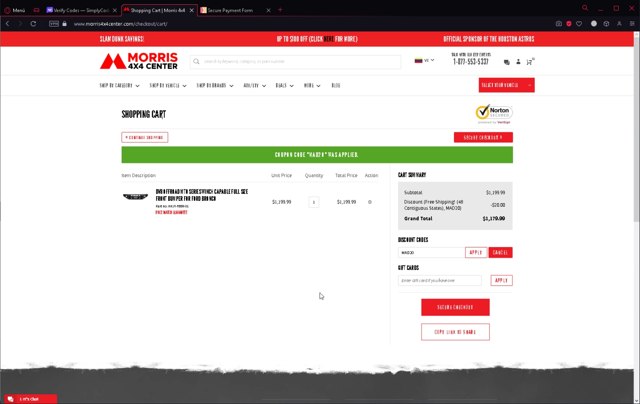Click the Morris 4x4 Center logo
The width and height of the screenshot is (640, 404).
pos(139,61)
